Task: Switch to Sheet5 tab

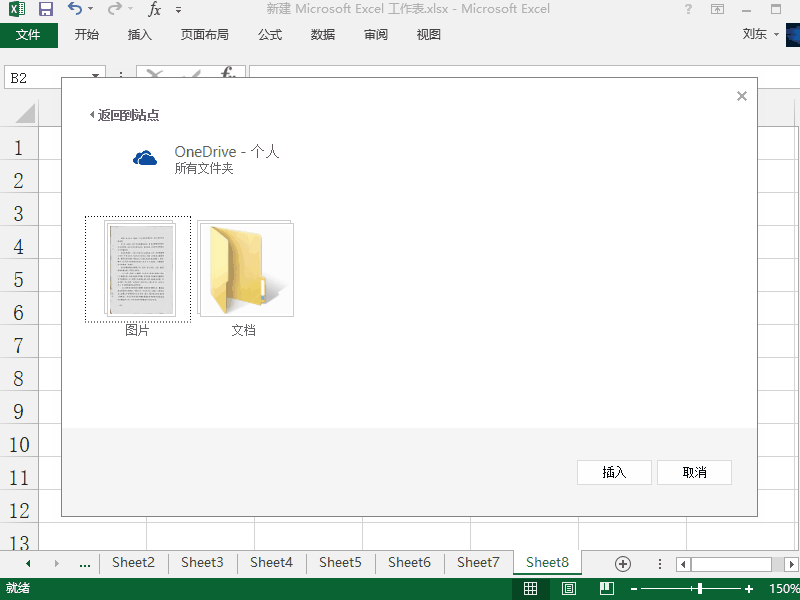Action: (x=340, y=563)
